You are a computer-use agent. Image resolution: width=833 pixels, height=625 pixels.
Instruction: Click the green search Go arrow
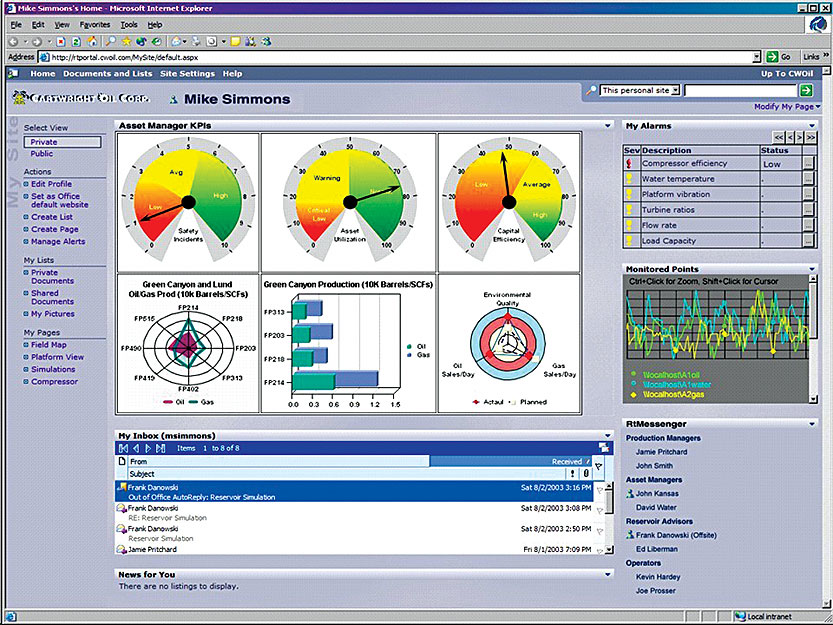(806, 90)
